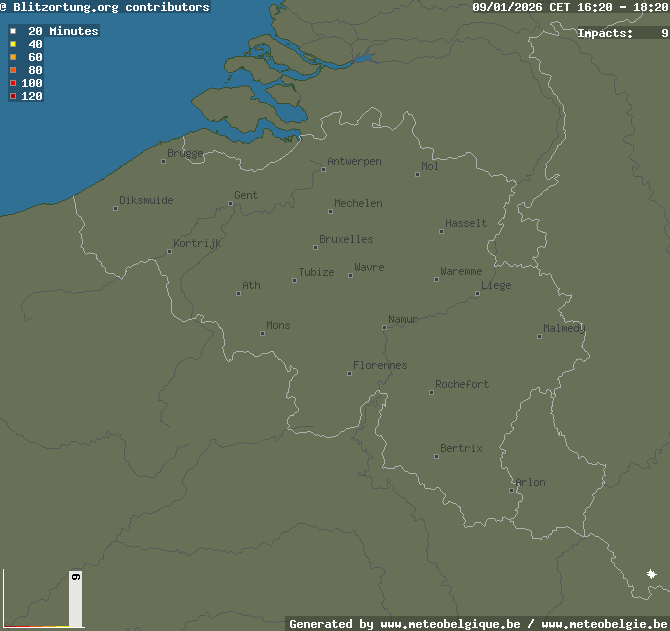Click the Impacts counter value
This screenshot has height=631, width=670.
pyautogui.click(x=664, y=33)
